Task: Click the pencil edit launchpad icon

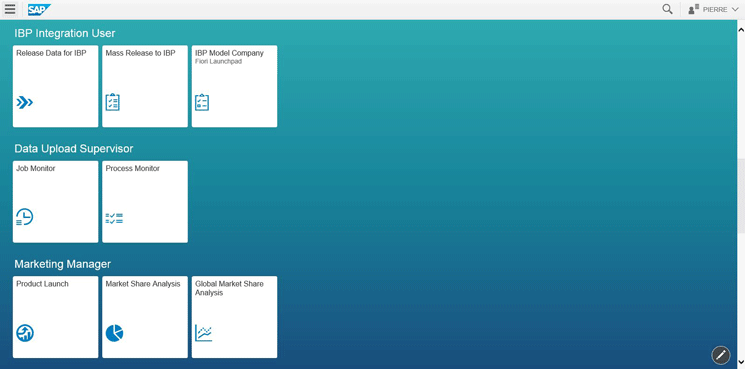Action: 720,355
